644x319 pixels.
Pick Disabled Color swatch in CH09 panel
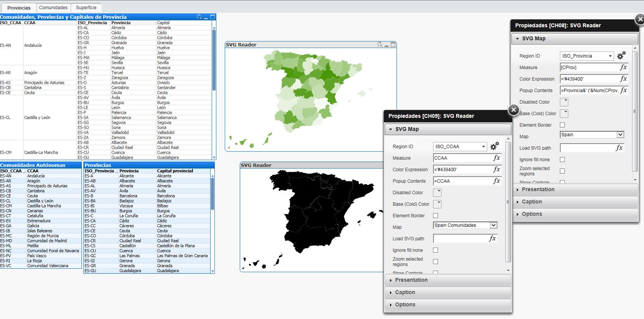[437, 192]
